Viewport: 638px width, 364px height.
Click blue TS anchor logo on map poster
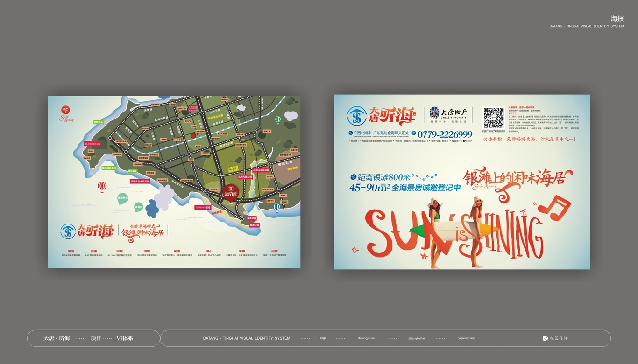(x=68, y=231)
